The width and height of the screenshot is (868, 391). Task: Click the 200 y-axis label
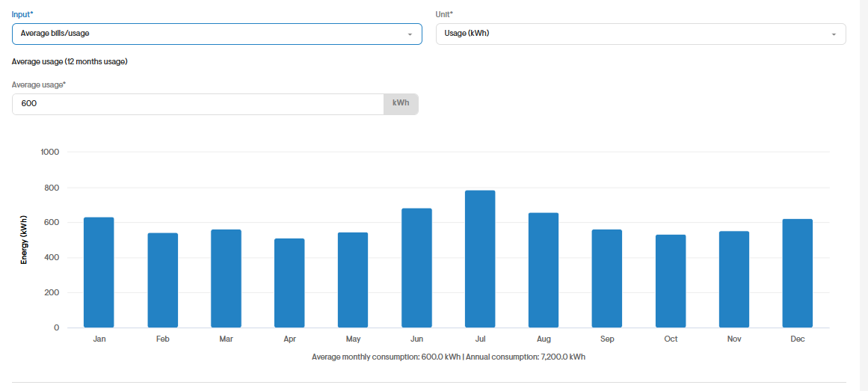click(x=52, y=293)
